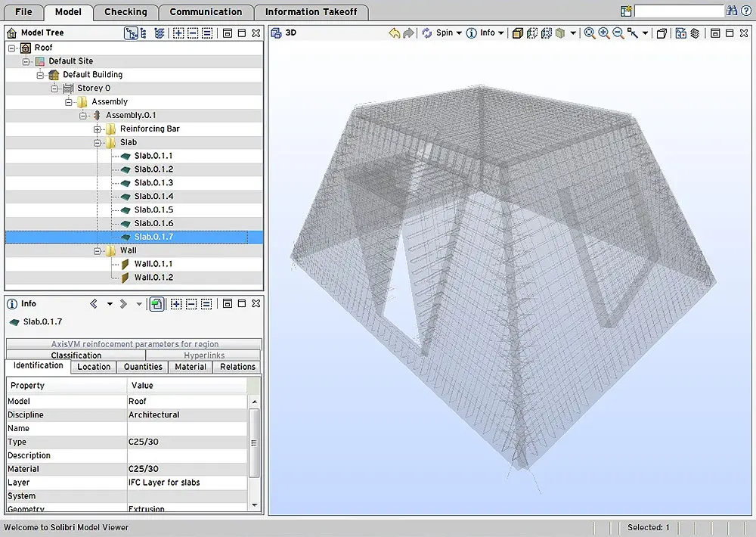Click the zoom to fit magnifier icon
Screen dimensions: 756x537
(590, 33)
